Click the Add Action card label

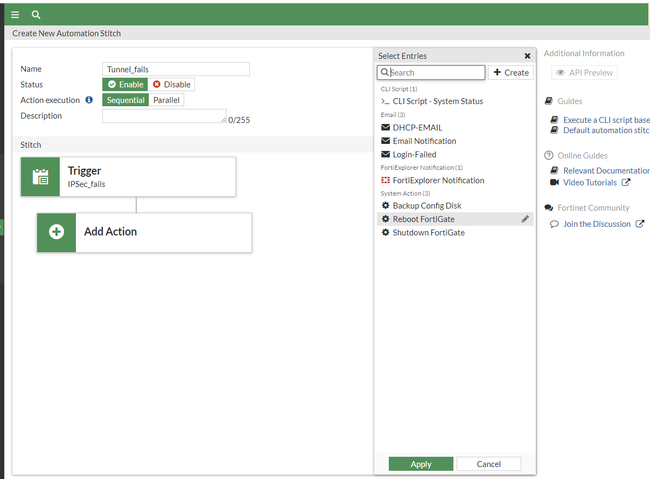point(110,231)
